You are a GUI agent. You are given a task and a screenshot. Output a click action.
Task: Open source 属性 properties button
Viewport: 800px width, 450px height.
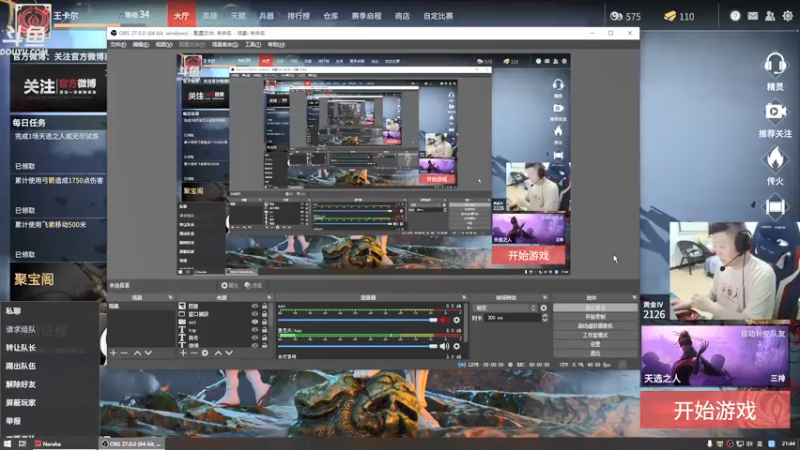click(x=230, y=286)
